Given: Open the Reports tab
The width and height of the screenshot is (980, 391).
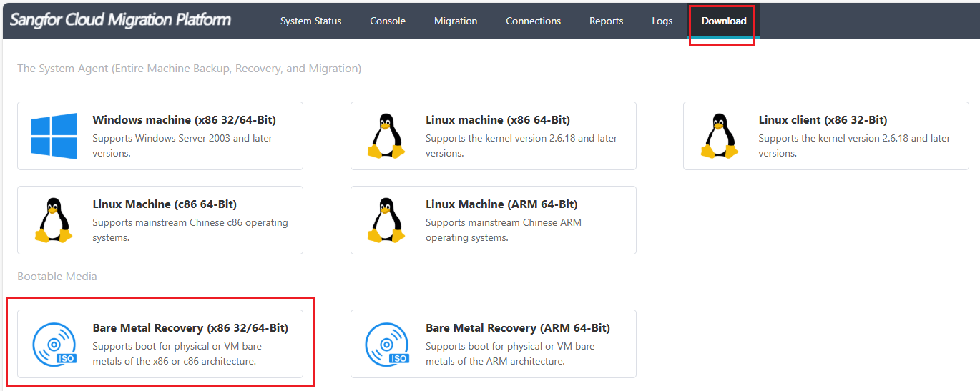Looking at the screenshot, I should [606, 21].
